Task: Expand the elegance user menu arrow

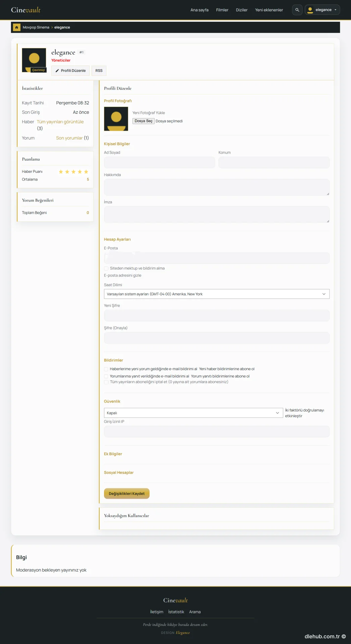Action: (335, 10)
